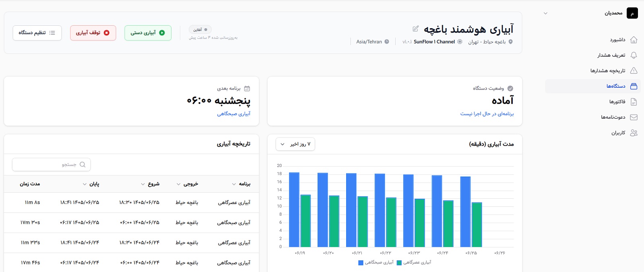This screenshot has height=272, width=644.
Task: Click the دستگاه‌ها device icon in sidebar
Action: pyautogui.click(x=634, y=86)
